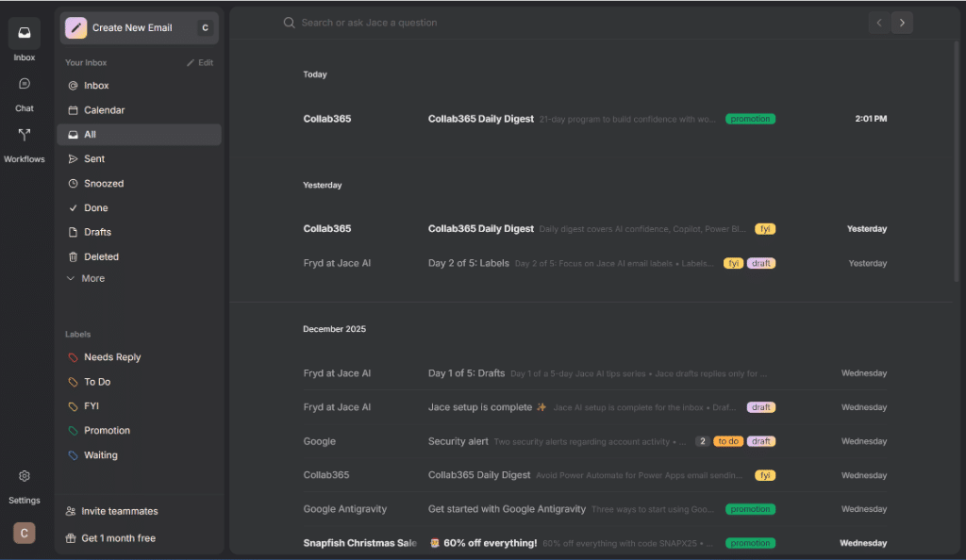The image size is (966, 560).
Task: Click the pencil icon on Create New Email
Action: pyautogui.click(x=76, y=28)
